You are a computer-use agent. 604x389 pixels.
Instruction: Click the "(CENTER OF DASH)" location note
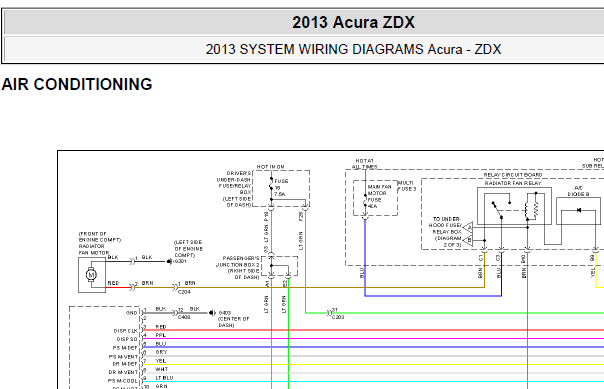[x=233, y=322]
